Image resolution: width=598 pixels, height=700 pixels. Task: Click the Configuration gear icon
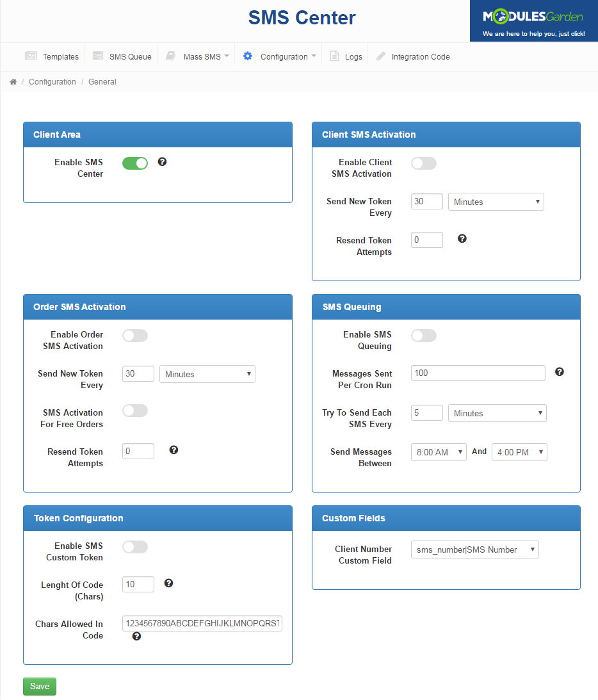click(248, 56)
